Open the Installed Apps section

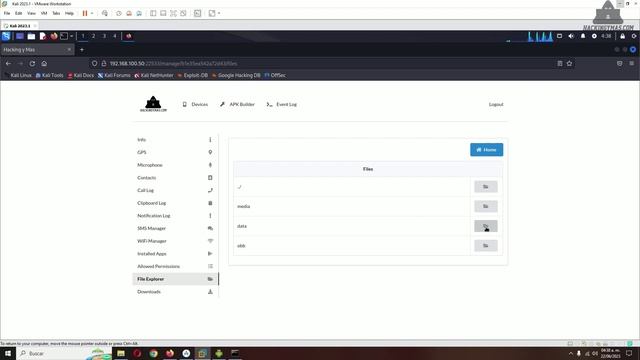click(175, 253)
